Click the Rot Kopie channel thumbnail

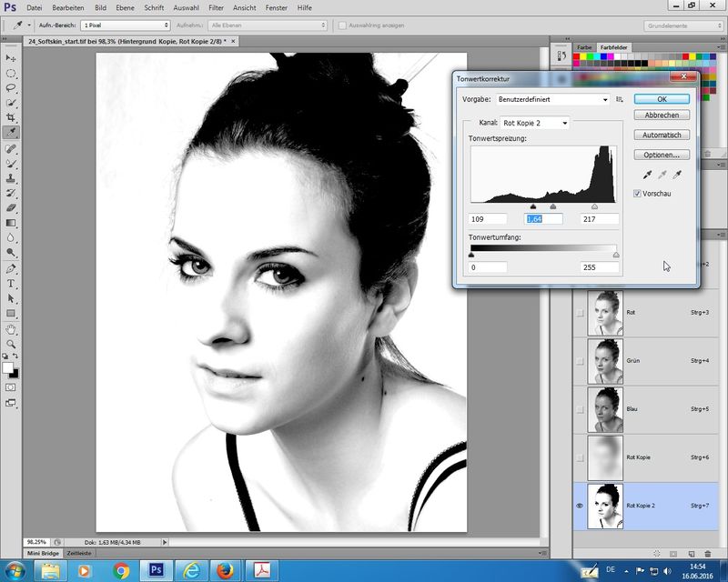coord(605,457)
